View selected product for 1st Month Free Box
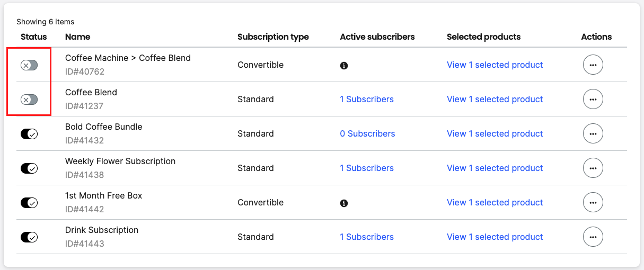Image resolution: width=644 pixels, height=270 pixels. coord(495,202)
